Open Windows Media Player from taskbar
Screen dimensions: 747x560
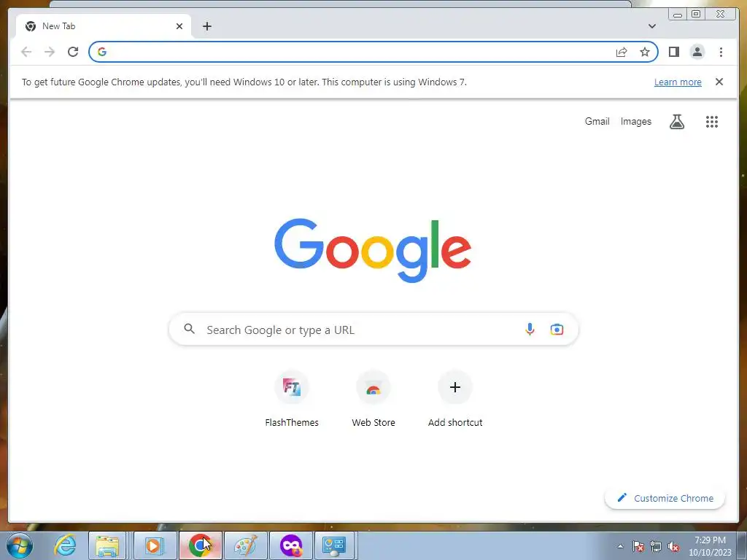(x=154, y=545)
